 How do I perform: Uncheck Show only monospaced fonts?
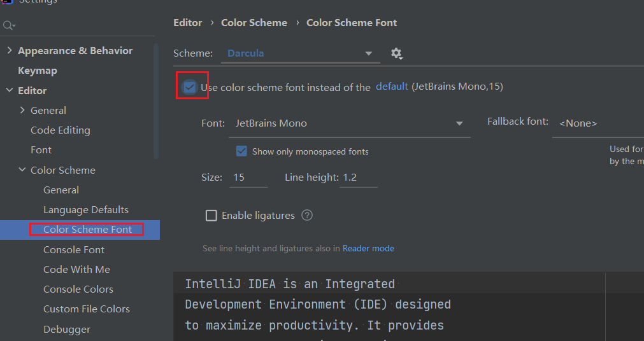[241, 151]
